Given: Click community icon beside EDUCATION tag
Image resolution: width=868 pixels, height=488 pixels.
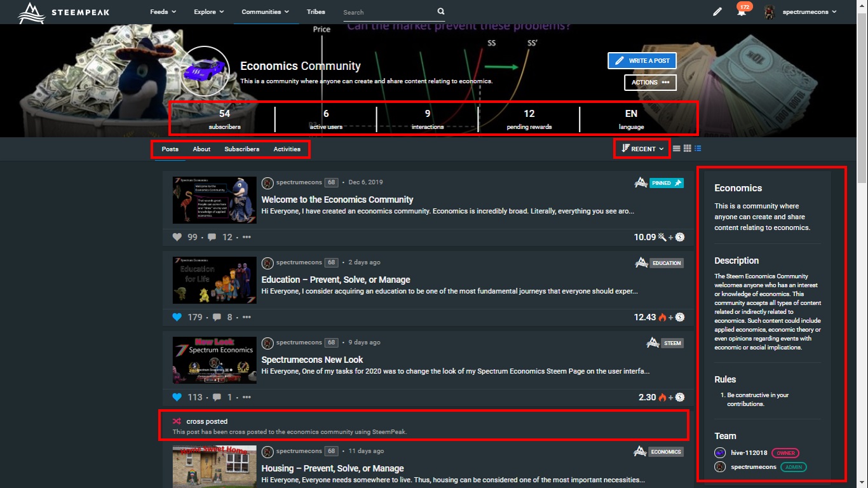Looking at the screenshot, I should pyautogui.click(x=641, y=262).
